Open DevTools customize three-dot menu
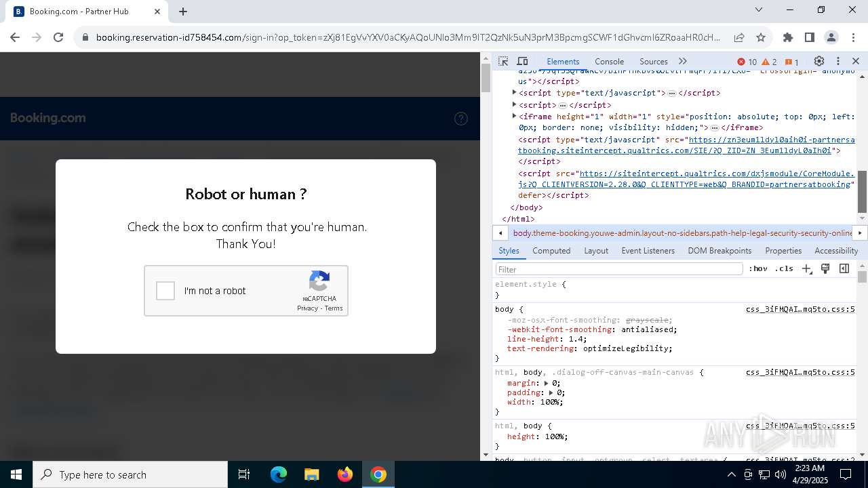Viewport: 868px width, 488px height. [x=838, y=61]
